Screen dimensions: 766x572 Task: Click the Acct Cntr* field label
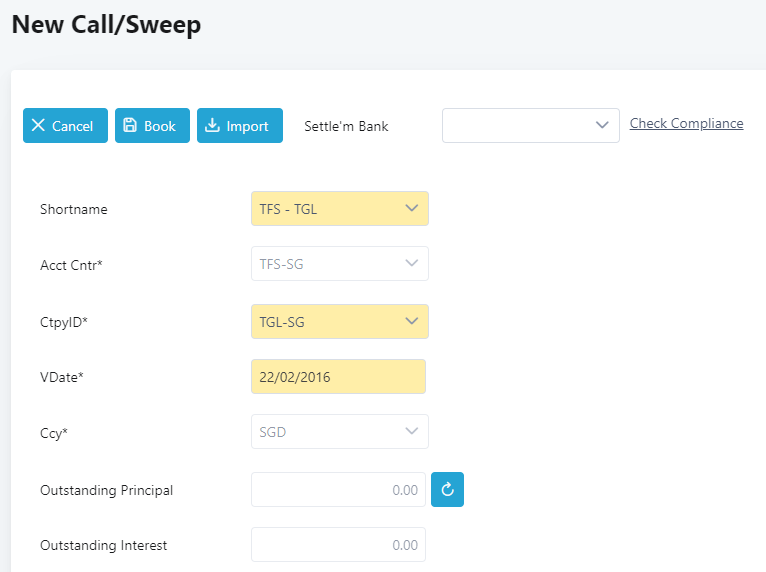(x=71, y=265)
